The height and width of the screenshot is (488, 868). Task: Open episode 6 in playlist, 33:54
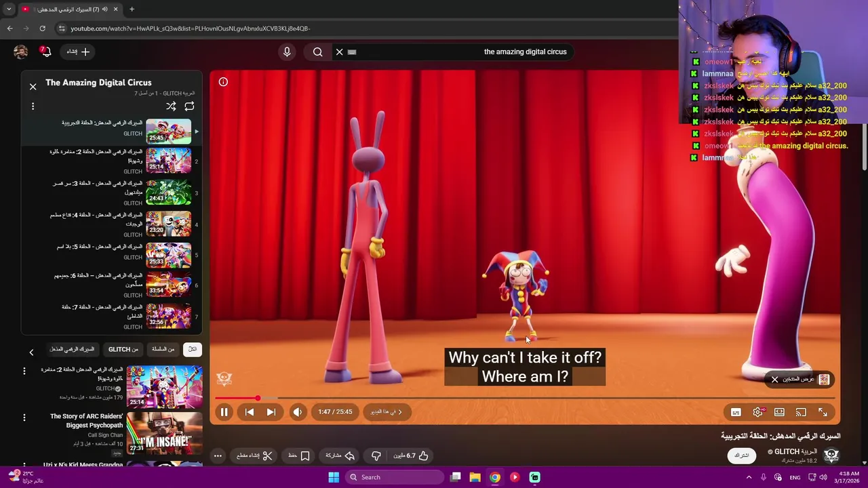point(168,285)
